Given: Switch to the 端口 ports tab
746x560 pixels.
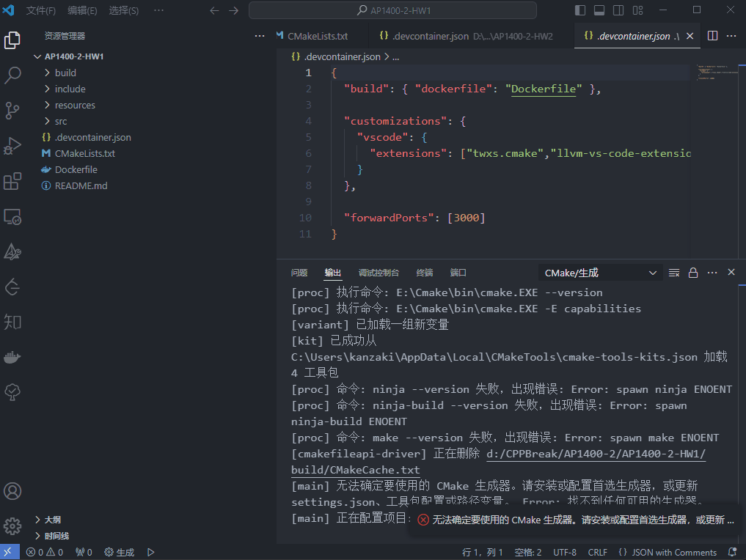Looking at the screenshot, I should point(458,273).
